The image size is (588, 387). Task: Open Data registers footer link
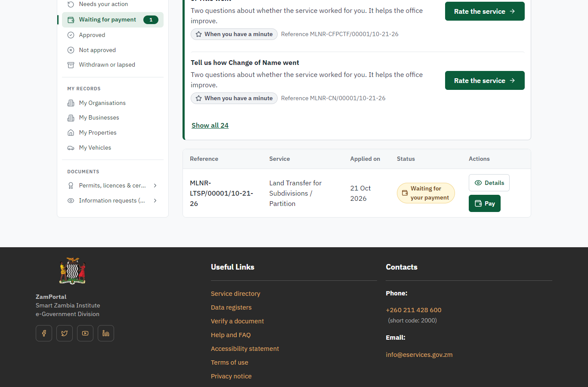coord(231,307)
